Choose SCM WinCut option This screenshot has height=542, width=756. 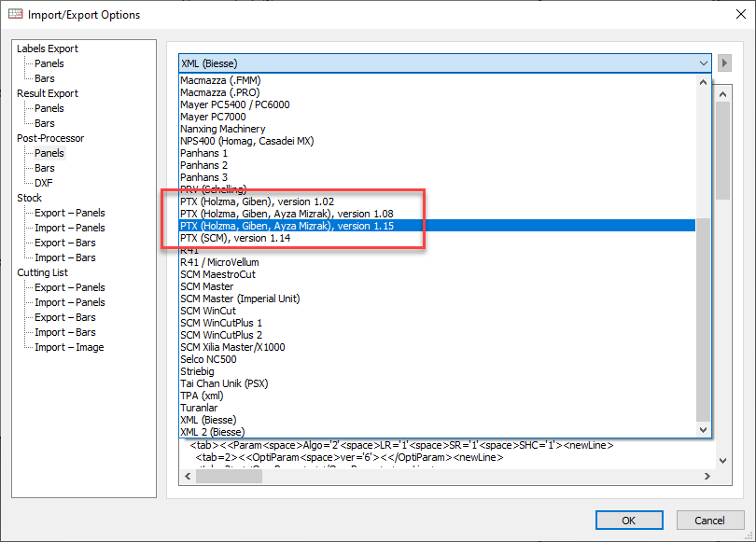438,311
